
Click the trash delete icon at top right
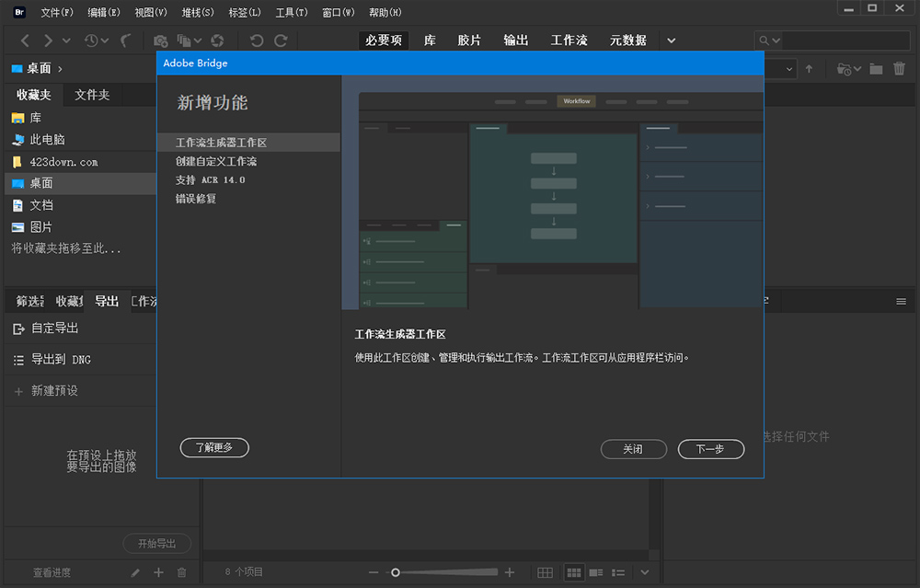[x=900, y=68]
